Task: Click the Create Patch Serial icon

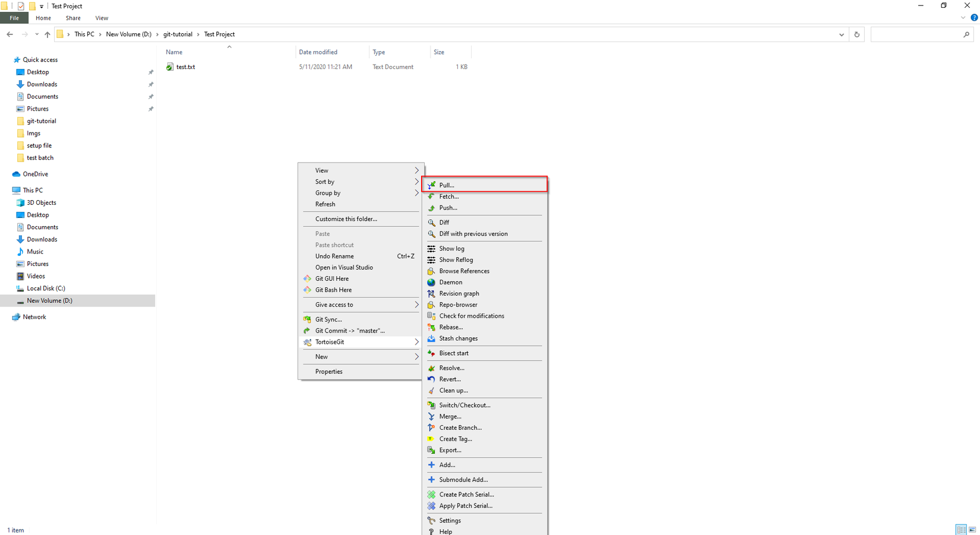Action: [x=432, y=495]
